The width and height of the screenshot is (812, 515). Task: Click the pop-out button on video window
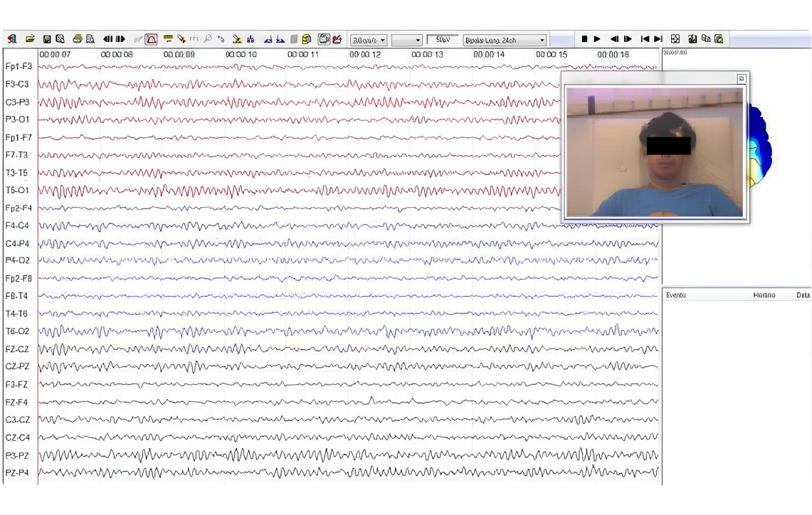[741, 79]
